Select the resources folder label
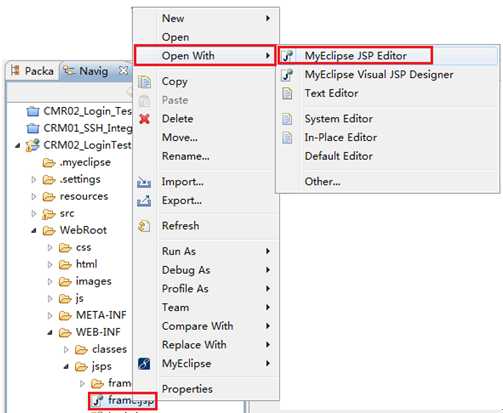The height and width of the screenshot is (413, 503). pos(84,197)
